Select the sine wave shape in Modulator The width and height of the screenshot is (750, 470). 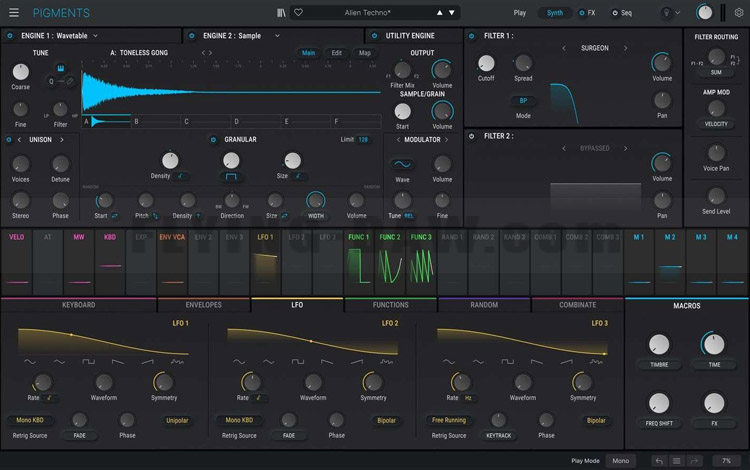click(403, 164)
